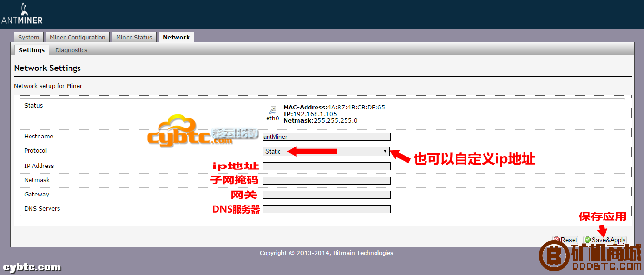This screenshot has width=644, height=275.
Task: Click the text 'Network setup for Miner'
Action: click(x=48, y=86)
